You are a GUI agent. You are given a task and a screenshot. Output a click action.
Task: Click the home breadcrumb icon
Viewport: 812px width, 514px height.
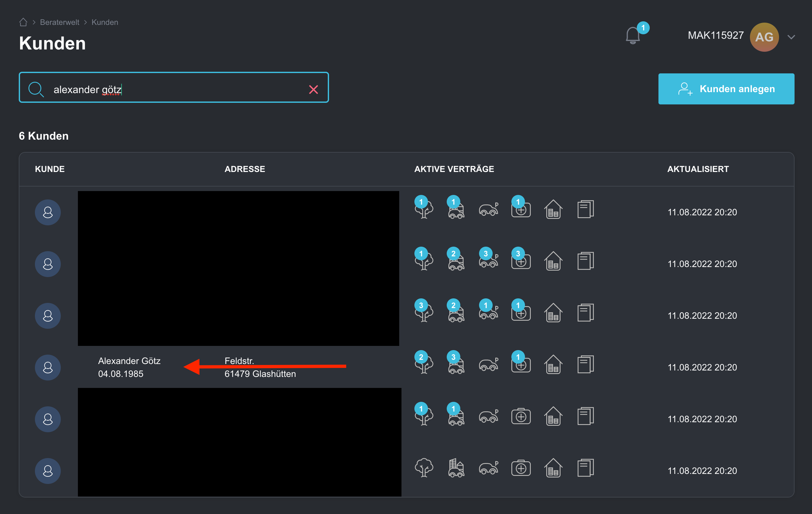tap(23, 22)
